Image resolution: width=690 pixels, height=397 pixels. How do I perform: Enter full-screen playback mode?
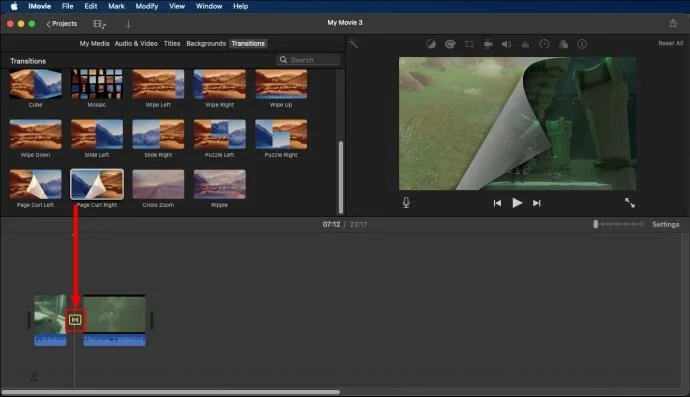pos(630,202)
